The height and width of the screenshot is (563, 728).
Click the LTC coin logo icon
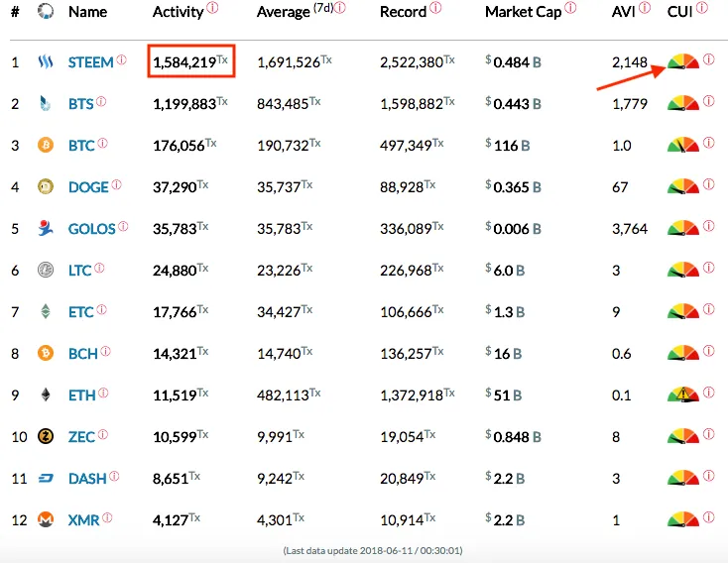click(x=46, y=270)
